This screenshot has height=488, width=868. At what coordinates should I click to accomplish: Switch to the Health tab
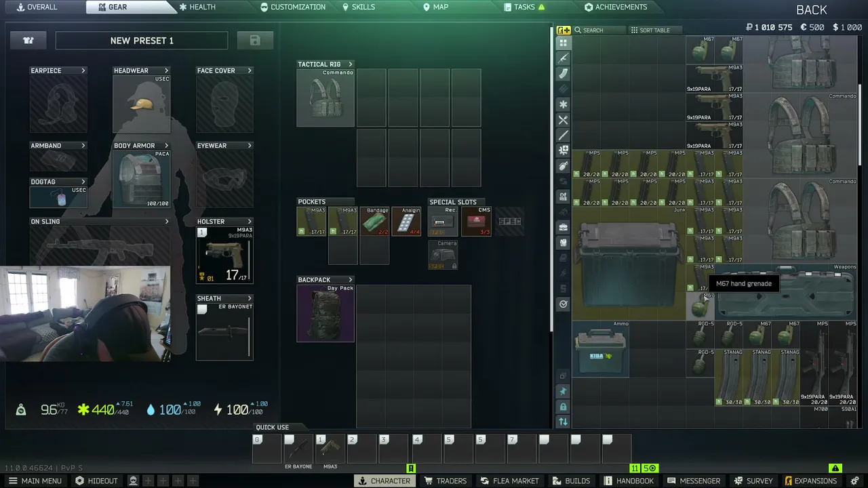pyautogui.click(x=197, y=7)
